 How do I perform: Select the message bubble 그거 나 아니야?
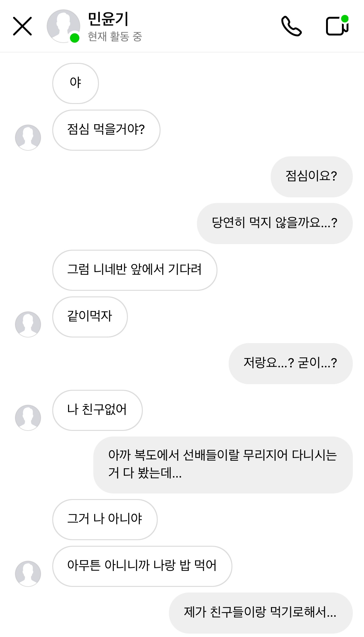(105, 519)
